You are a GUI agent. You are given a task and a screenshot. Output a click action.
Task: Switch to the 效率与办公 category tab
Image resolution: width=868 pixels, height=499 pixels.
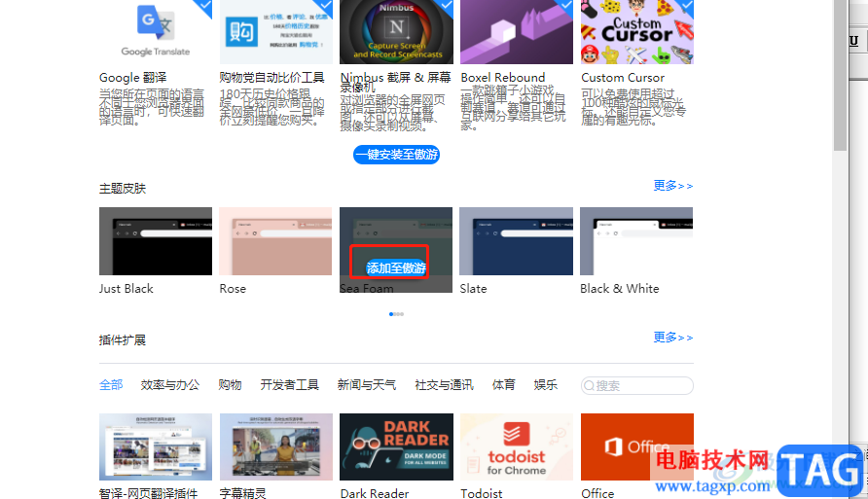170,385
